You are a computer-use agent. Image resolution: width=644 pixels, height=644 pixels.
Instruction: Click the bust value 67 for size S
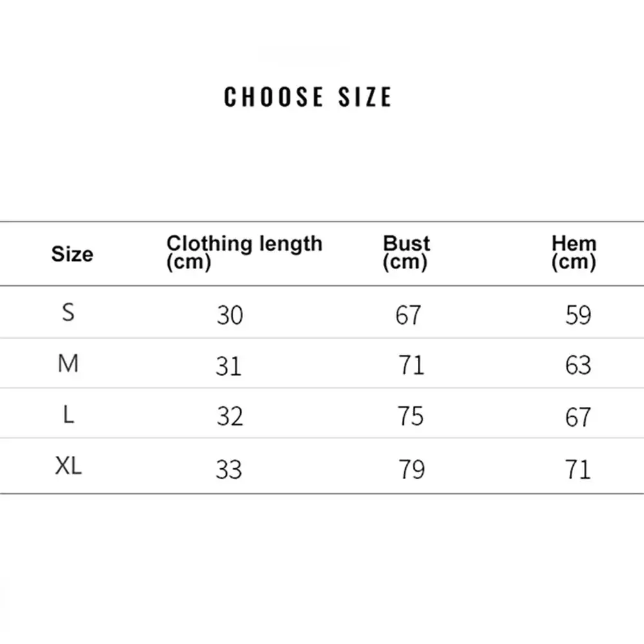click(408, 316)
